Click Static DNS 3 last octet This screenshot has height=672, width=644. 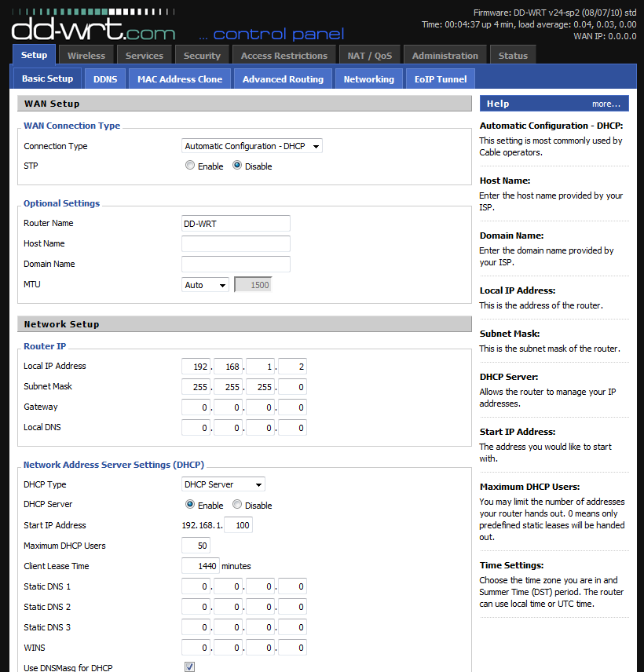pos(292,627)
